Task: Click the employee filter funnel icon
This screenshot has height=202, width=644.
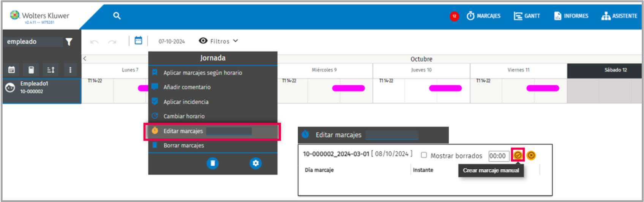Action: pos(69,42)
